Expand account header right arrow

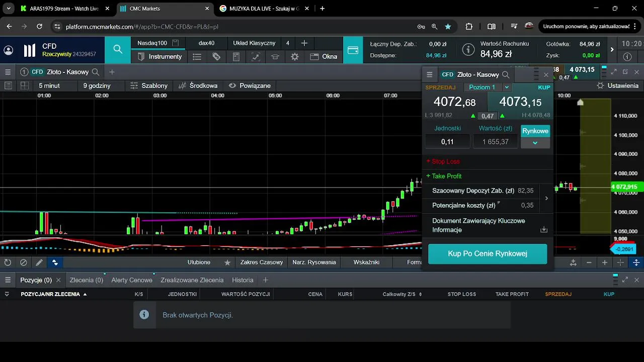point(612,50)
